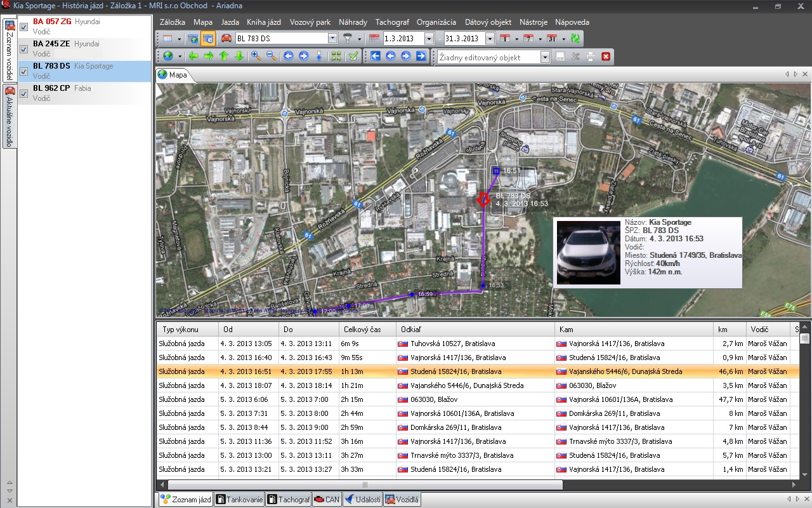The width and height of the screenshot is (812, 508).
Task: Uncheck the BA 057 ZG vehicle checkbox
Action: (x=23, y=27)
